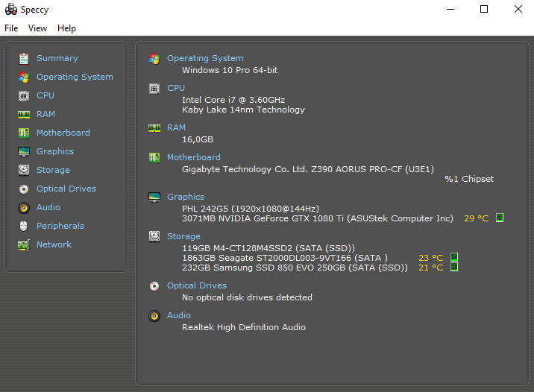
Task: Open the Operating System heading link
Action: 205,58
